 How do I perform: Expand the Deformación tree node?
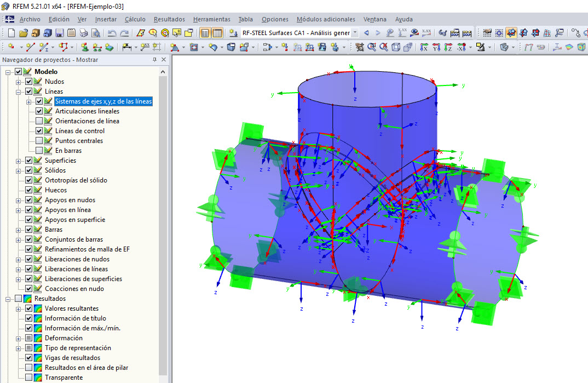[19, 339]
